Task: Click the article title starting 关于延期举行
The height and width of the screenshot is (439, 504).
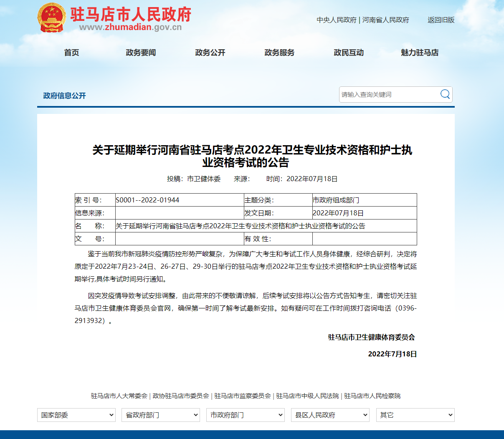Action: point(252,156)
